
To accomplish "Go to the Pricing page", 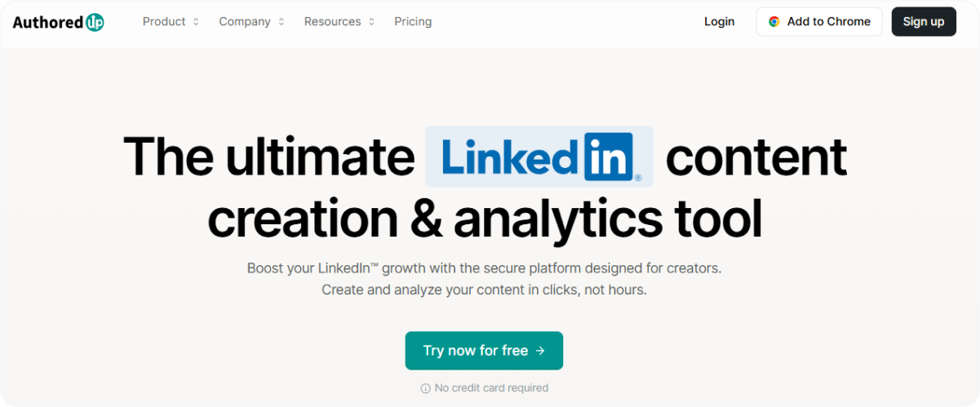I will [x=413, y=22].
